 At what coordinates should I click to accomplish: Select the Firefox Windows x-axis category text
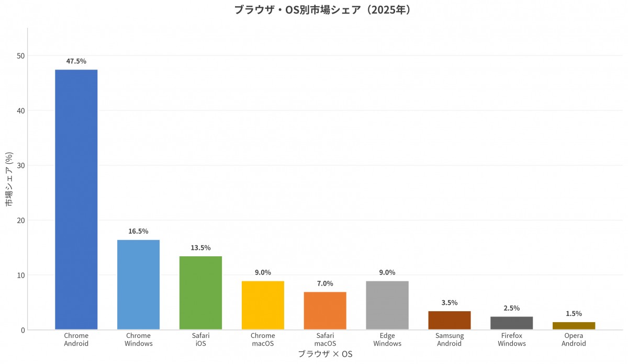pos(511,339)
